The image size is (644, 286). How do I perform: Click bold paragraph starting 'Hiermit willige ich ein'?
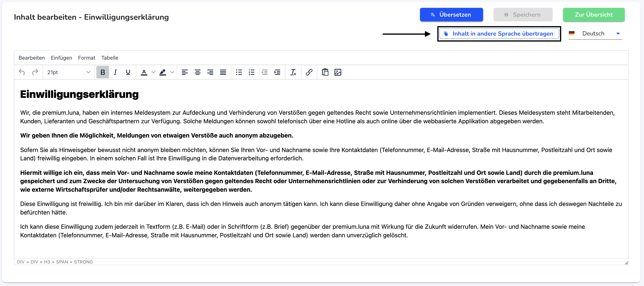[x=318, y=181]
